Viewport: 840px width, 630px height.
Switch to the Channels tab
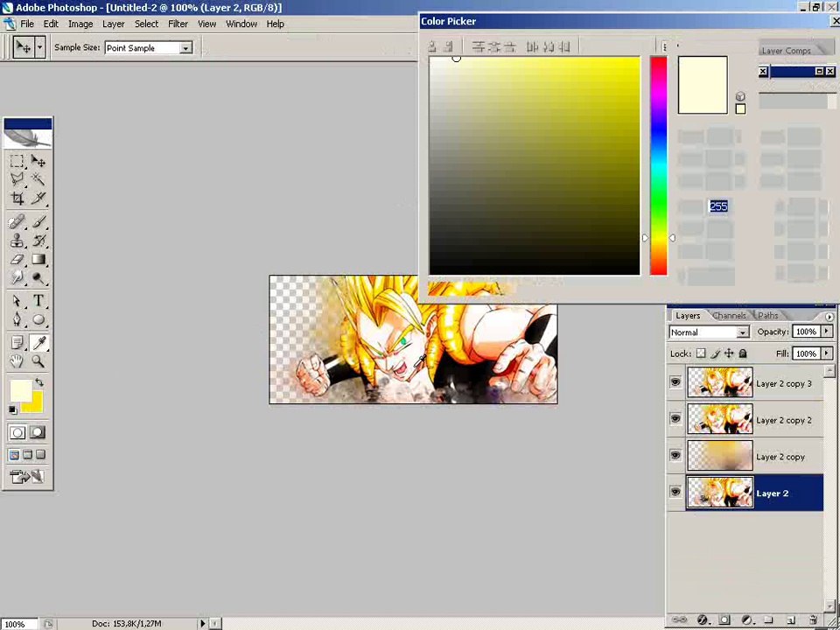click(729, 316)
